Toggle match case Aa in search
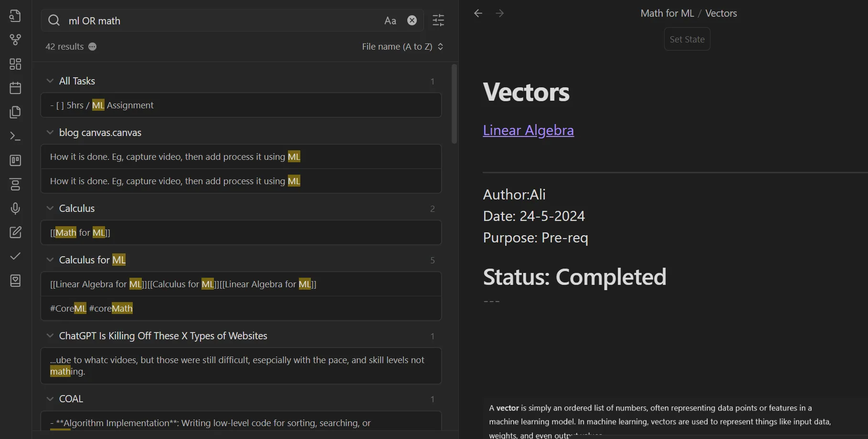 click(390, 21)
